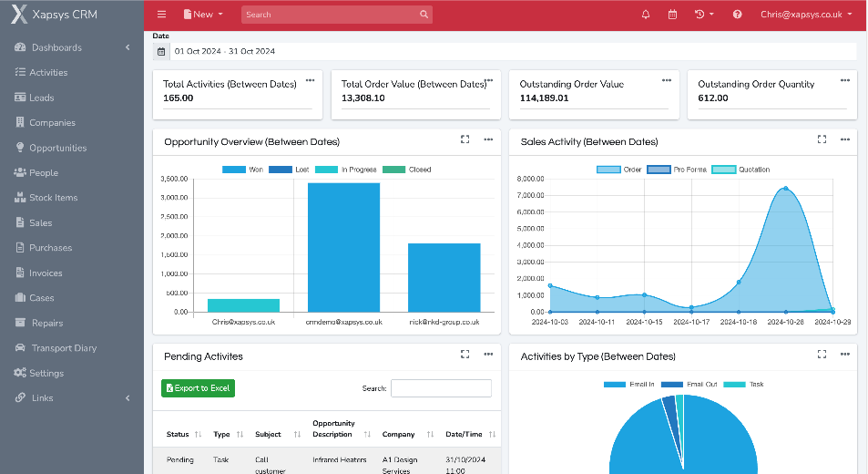Open Opportunity Overview options menu

(488, 139)
